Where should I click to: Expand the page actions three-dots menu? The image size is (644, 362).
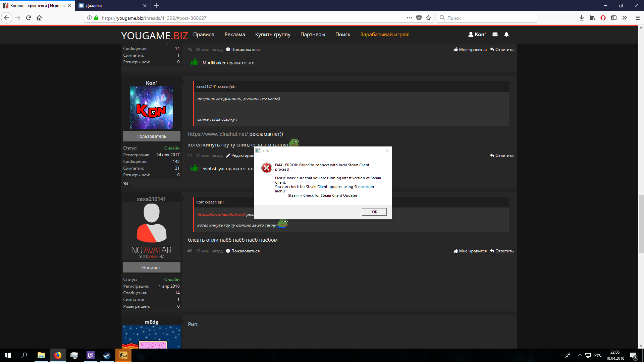click(x=409, y=18)
